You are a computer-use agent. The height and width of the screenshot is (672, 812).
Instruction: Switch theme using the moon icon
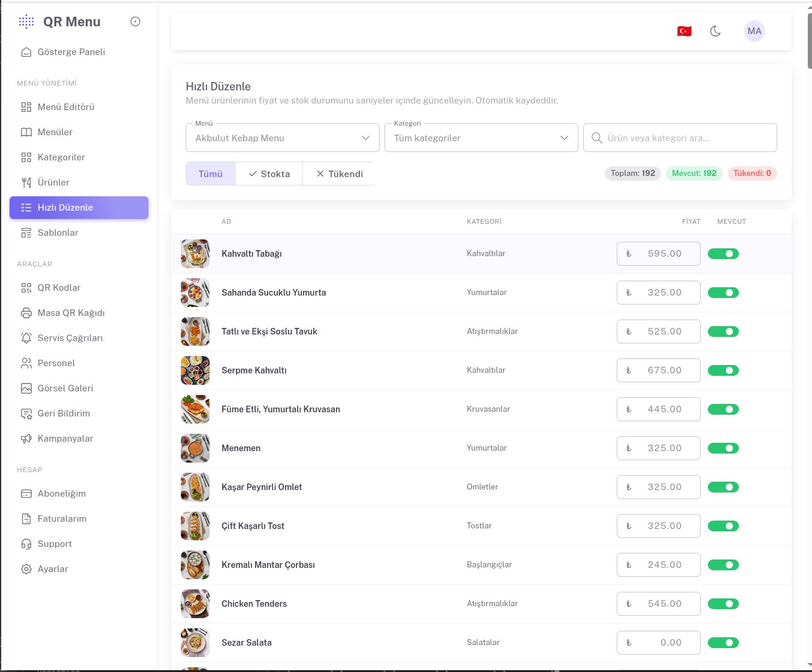(715, 31)
